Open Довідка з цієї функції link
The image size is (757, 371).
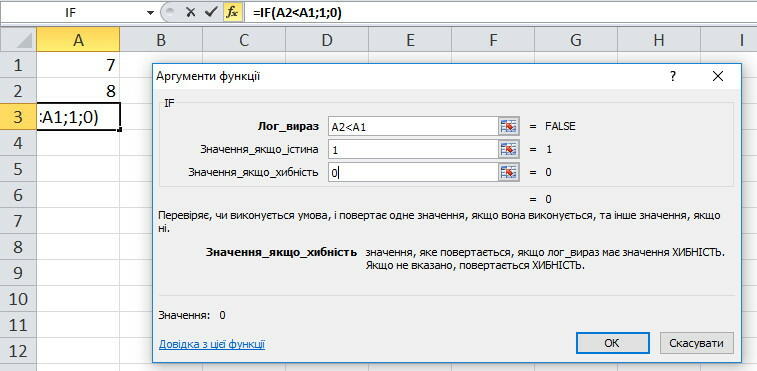pos(211,344)
